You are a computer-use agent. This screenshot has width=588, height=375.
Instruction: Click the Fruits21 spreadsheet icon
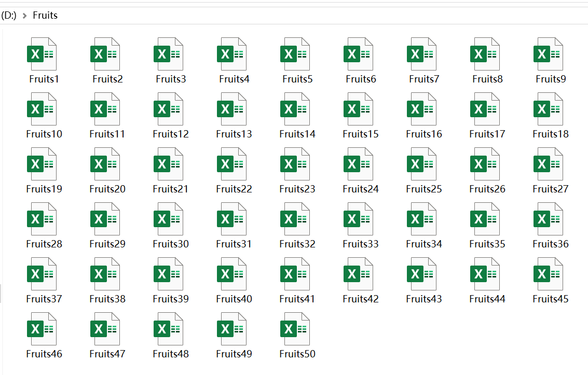[168, 164]
